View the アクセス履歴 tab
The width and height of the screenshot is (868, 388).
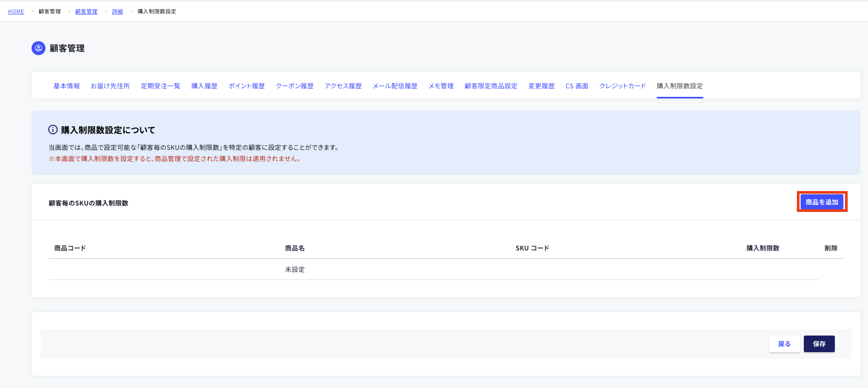(x=343, y=86)
